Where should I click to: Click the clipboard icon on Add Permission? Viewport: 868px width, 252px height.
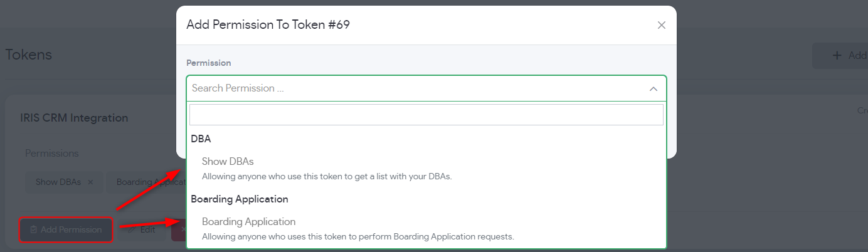(x=34, y=230)
